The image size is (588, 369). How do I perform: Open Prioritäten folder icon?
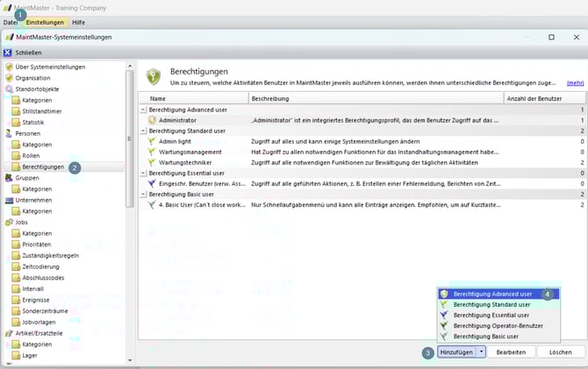[x=16, y=245]
